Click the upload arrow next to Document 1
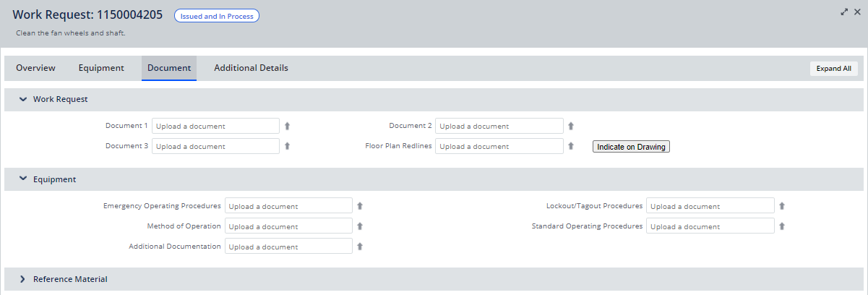Screen dimensions: 868x295 click(287, 126)
